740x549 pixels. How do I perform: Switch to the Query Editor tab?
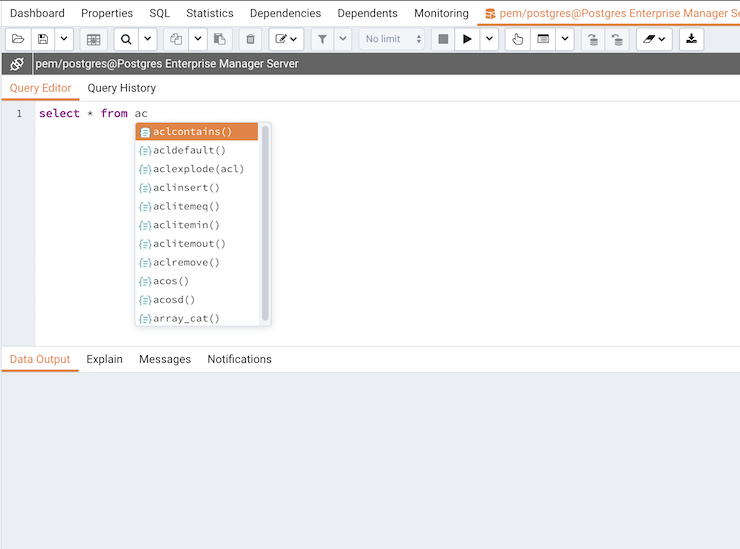(x=41, y=88)
